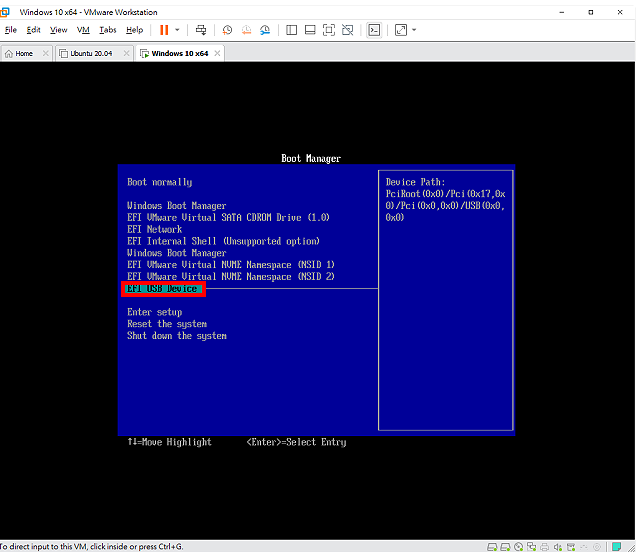The width and height of the screenshot is (637, 552).
Task: Close the Ubuntu 20.04 tab
Action: (126, 53)
